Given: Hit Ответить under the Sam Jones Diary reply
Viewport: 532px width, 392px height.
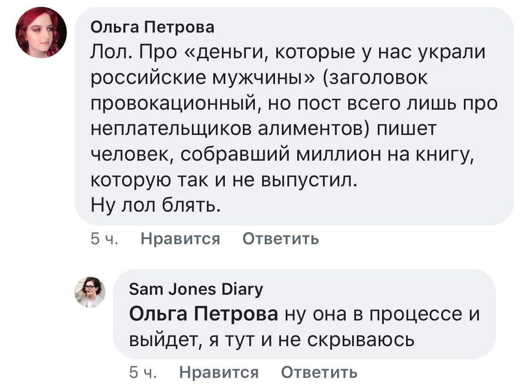Looking at the screenshot, I should 319,372.
